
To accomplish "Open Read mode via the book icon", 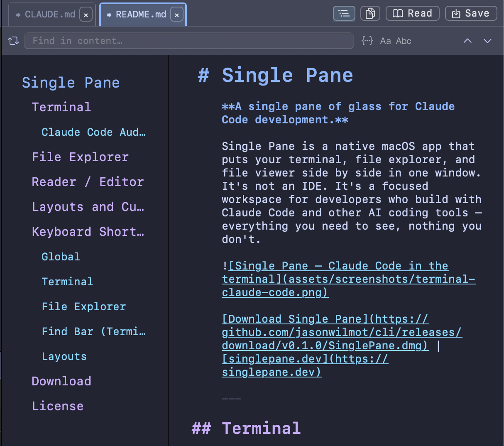I will (412, 13).
